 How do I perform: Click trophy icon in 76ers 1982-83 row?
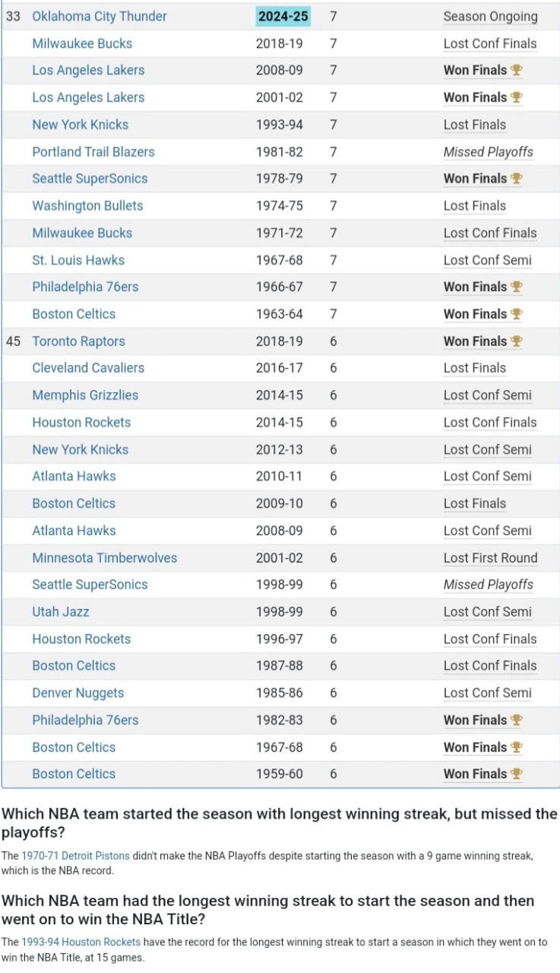tap(517, 720)
